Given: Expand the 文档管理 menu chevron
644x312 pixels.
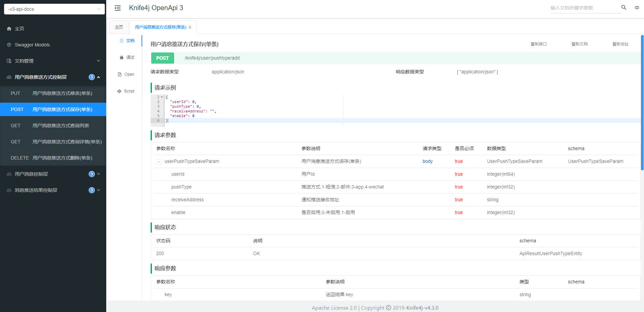Looking at the screenshot, I should [x=98, y=61].
